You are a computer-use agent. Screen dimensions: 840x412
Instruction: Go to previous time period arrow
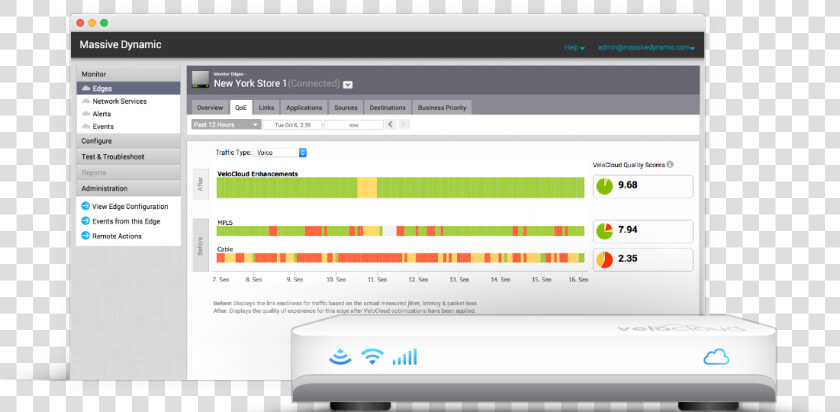tap(391, 125)
